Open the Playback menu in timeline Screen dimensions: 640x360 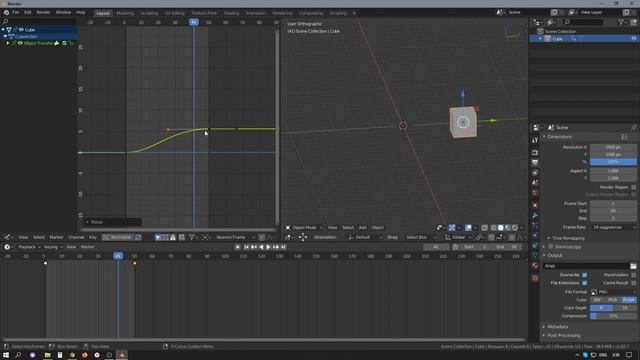(29, 247)
